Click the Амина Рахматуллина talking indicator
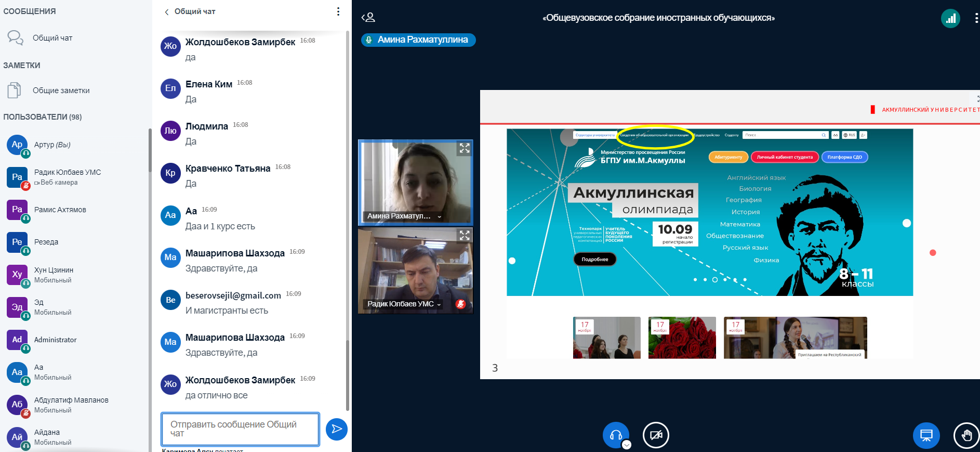 pyautogui.click(x=418, y=40)
